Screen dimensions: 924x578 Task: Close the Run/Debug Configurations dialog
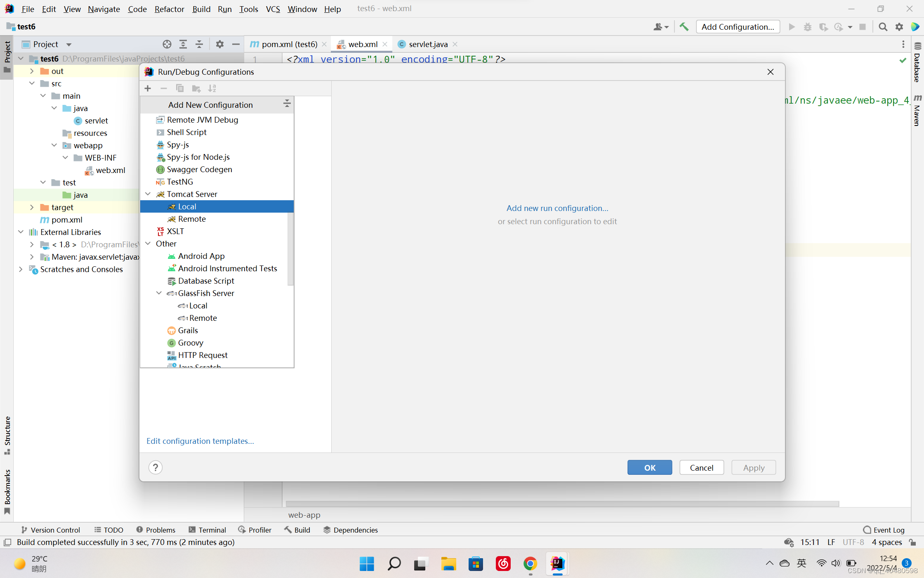click(770, 72)
